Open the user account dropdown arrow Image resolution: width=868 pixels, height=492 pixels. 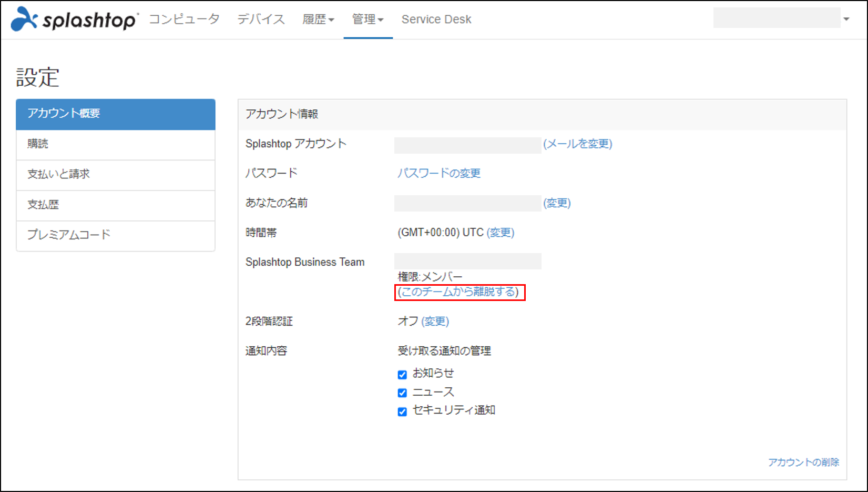tap(846, 19)
